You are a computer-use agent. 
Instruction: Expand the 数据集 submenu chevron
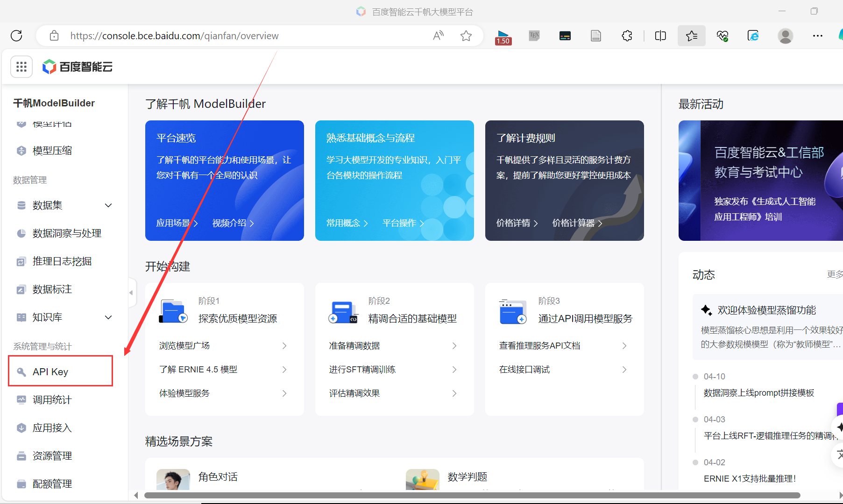point(108,205)
